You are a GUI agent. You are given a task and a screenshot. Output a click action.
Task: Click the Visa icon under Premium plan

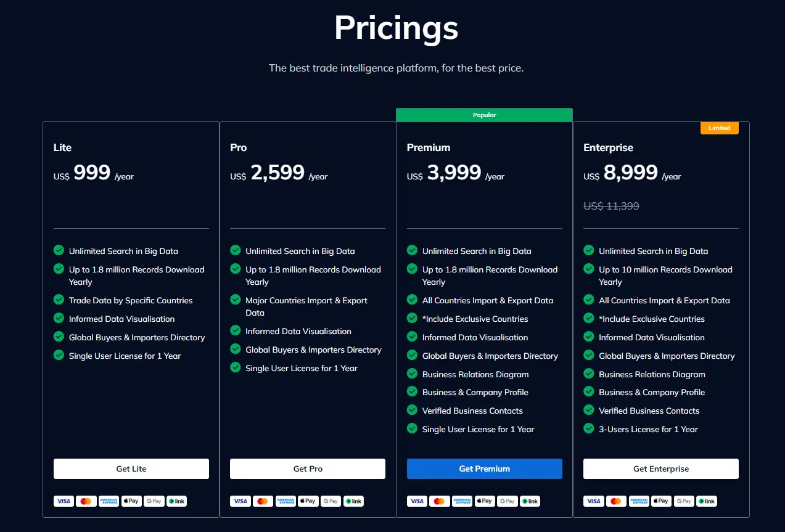tap(417, 501)
